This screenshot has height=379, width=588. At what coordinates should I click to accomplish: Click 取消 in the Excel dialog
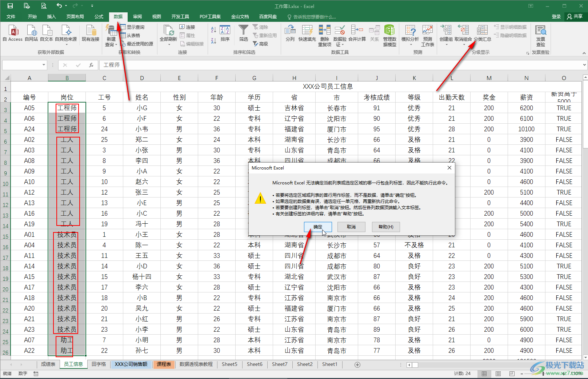[351, 227]
